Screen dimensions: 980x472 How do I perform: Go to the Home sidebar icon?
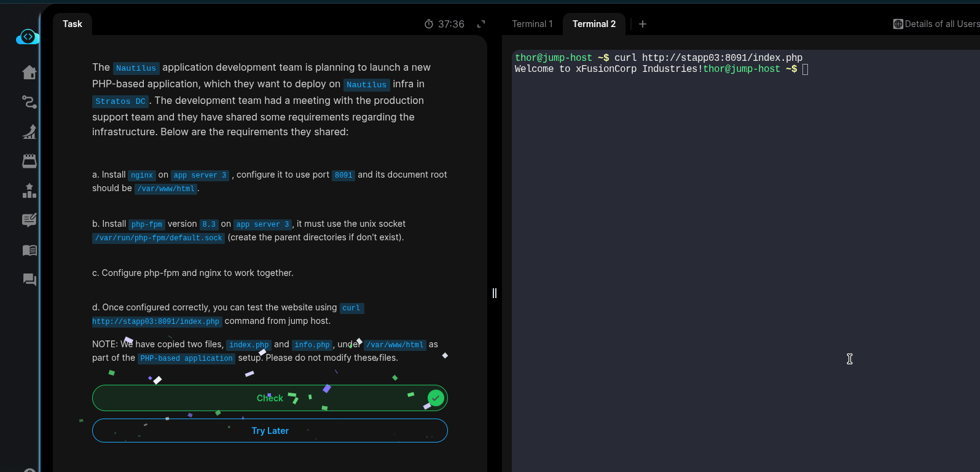point(29,73)
